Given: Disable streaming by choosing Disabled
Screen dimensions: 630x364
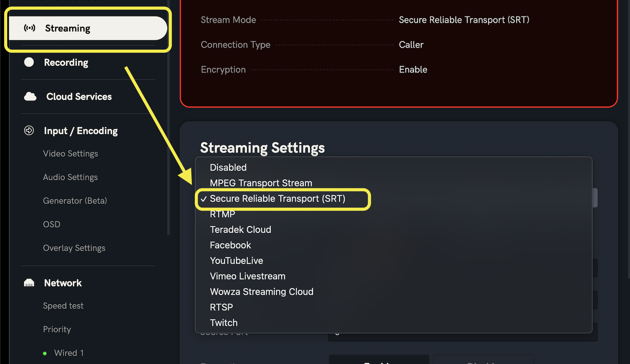Looking at the screenshot, I should (x=228, y=167).
